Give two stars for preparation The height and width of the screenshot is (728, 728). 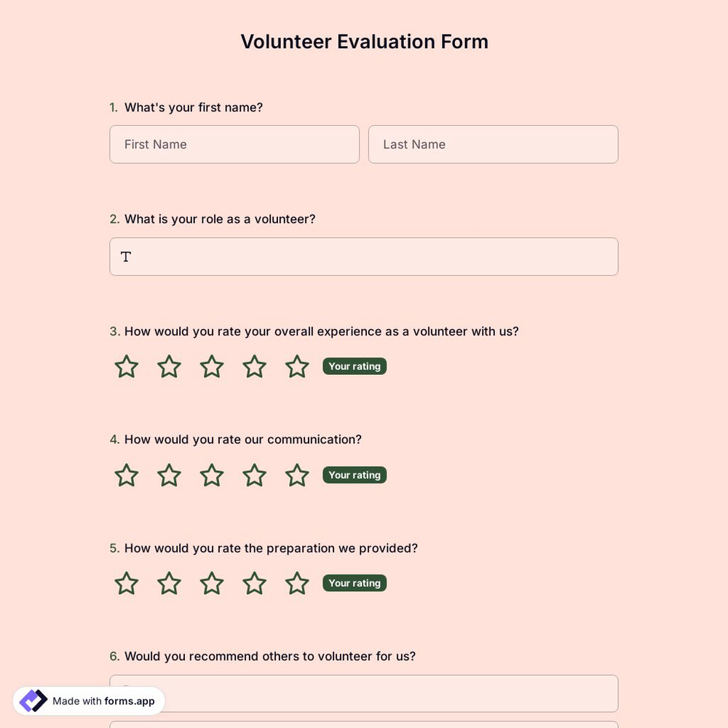click(168, 583)
